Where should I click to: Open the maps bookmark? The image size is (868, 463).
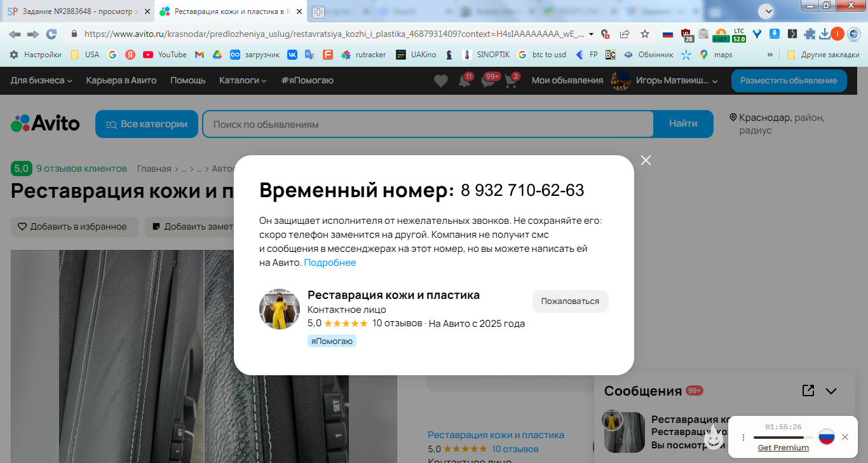716,55
